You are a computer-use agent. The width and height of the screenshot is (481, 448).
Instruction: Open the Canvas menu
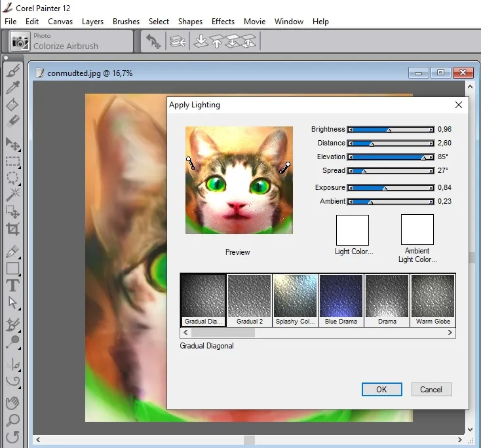60,22
